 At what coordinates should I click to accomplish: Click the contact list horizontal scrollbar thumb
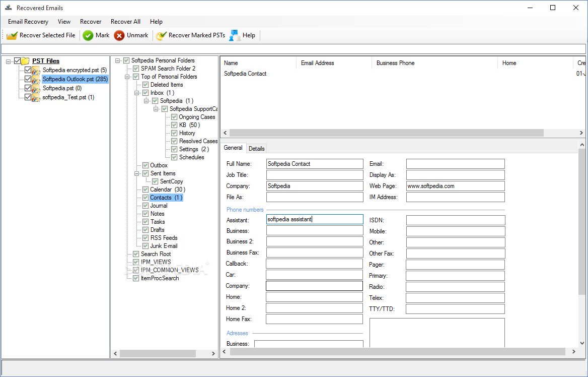point(386,133)
